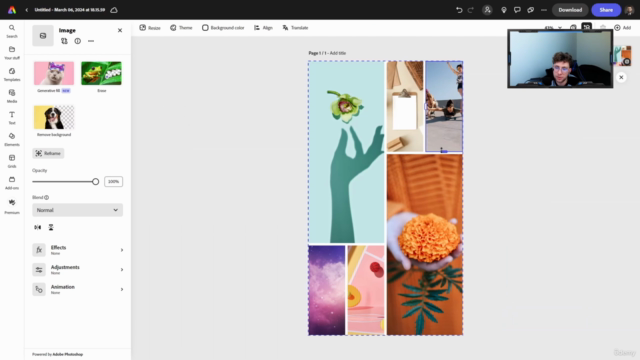Open the Your stuff folder panel
The width and height of the screenshot is (640, 360).
pos(12,53)
